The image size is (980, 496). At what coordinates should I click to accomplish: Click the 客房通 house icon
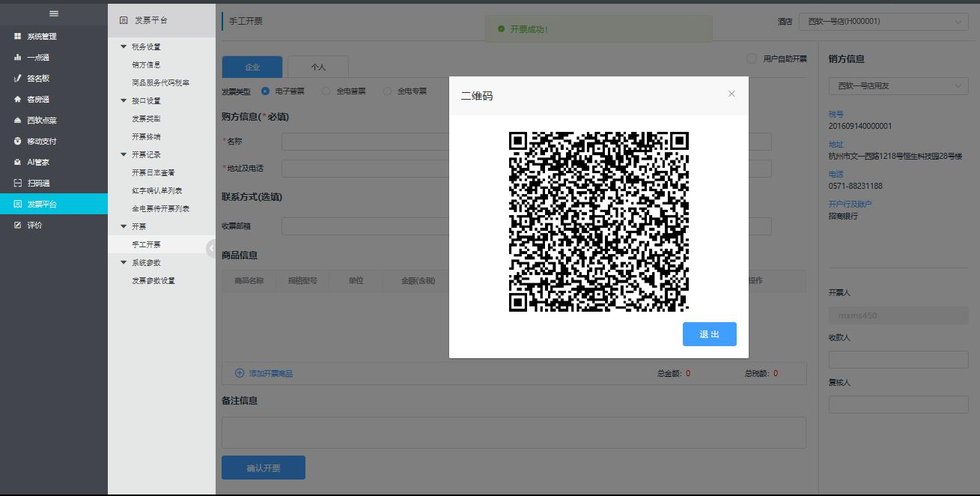(x=18, y=99)
